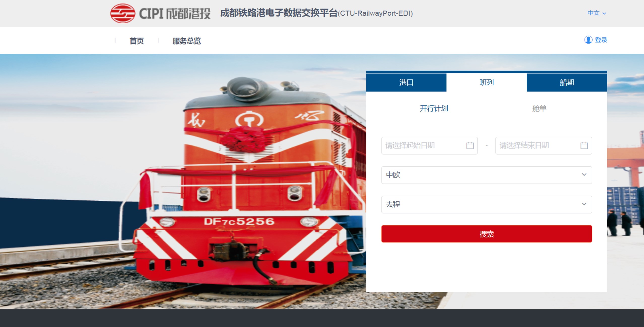This screenshot has width=644, height=327.
Task: Switch to the 班列 tab
Action: point(487,82)
